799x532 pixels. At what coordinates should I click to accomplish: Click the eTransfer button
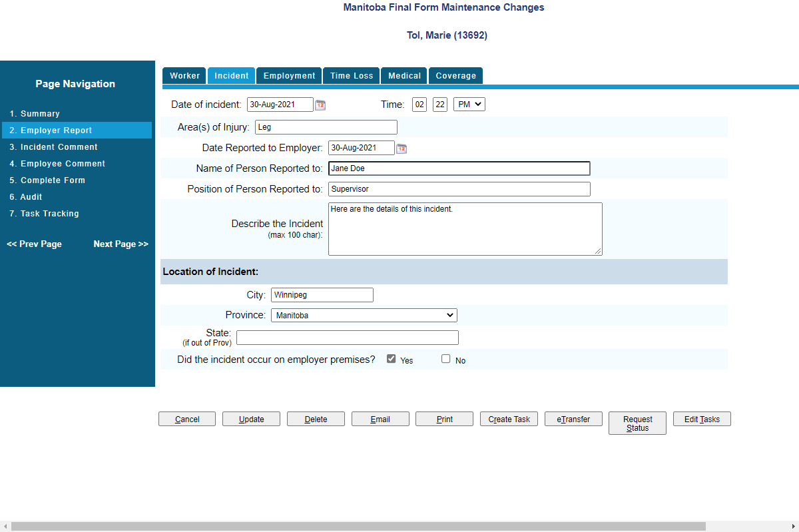pos(573,419)
